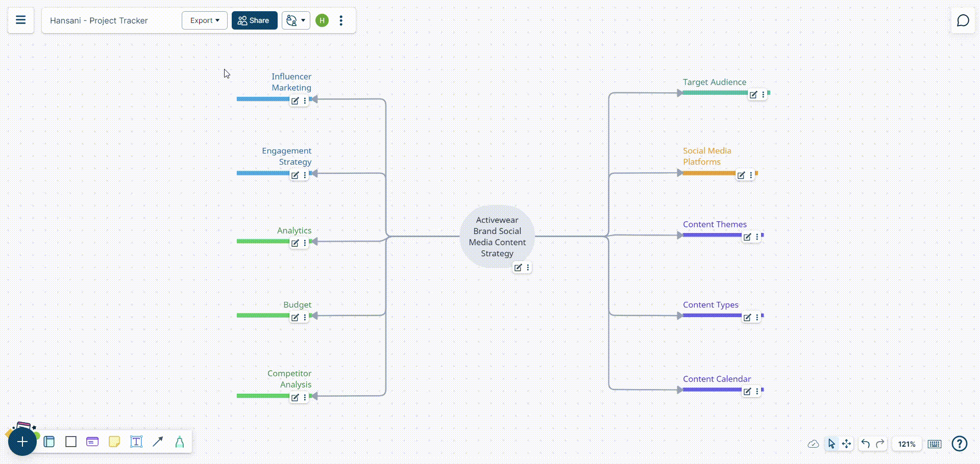Activate the pointer select tool
Image resolution: width=980 pixels, height=464 pixels.
point(831,444)
